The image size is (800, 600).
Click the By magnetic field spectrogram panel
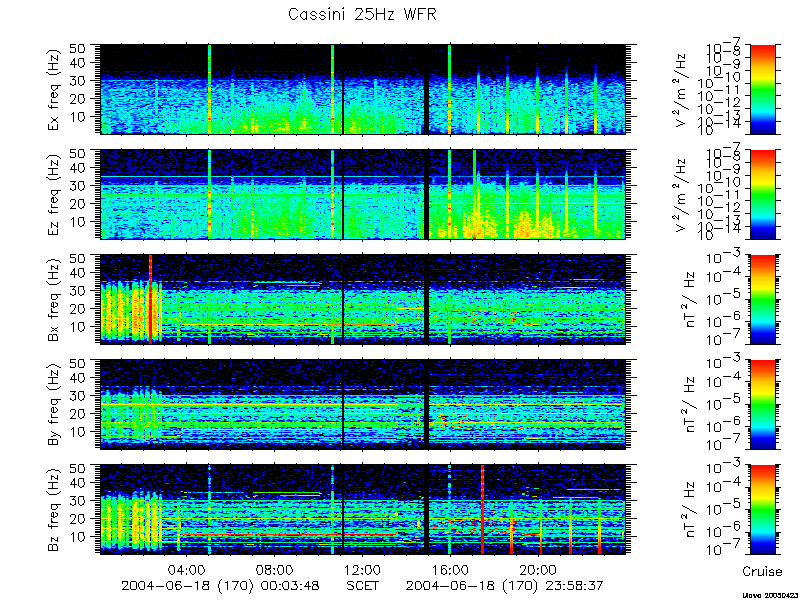click(363, 405)
